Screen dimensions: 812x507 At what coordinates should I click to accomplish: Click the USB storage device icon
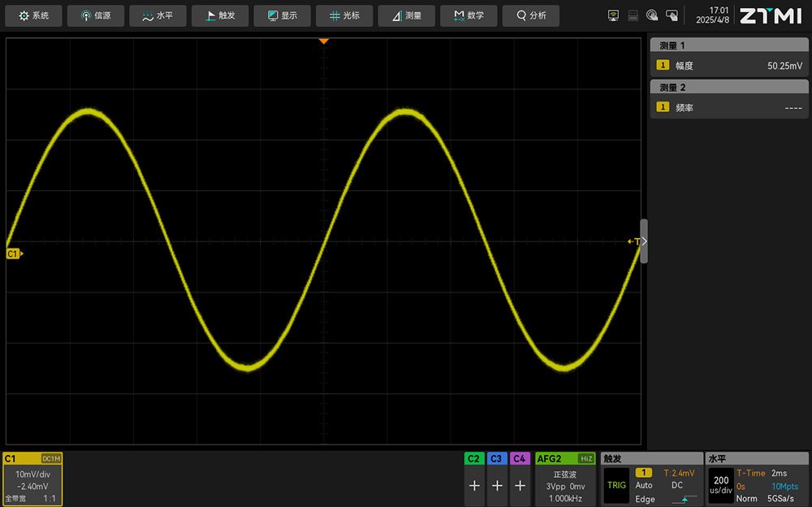(633, 15)
